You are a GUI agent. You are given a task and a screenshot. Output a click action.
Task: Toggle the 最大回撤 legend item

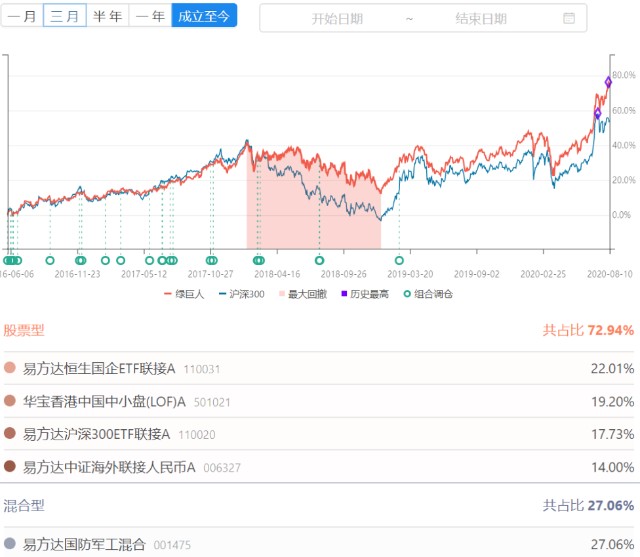click(x=303, y=294)
